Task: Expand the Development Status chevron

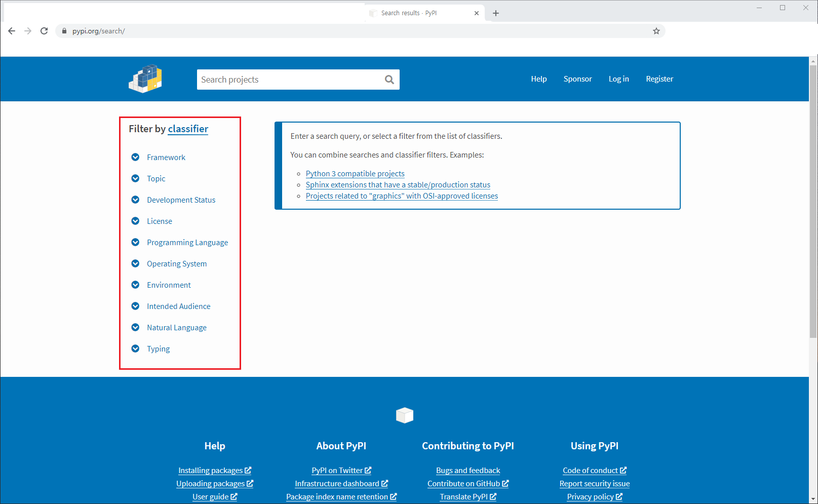Action: pyautogui.click(x=135, y=200)
